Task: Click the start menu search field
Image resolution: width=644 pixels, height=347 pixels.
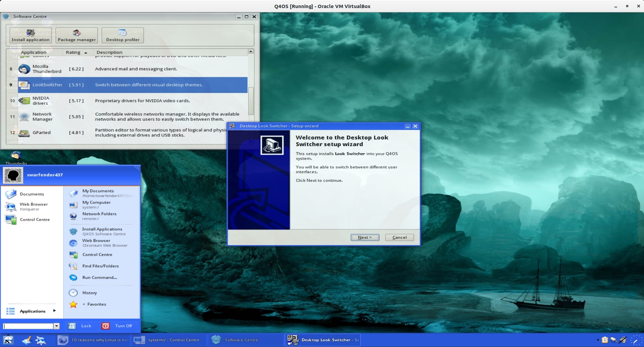Action: pos(28,326)
